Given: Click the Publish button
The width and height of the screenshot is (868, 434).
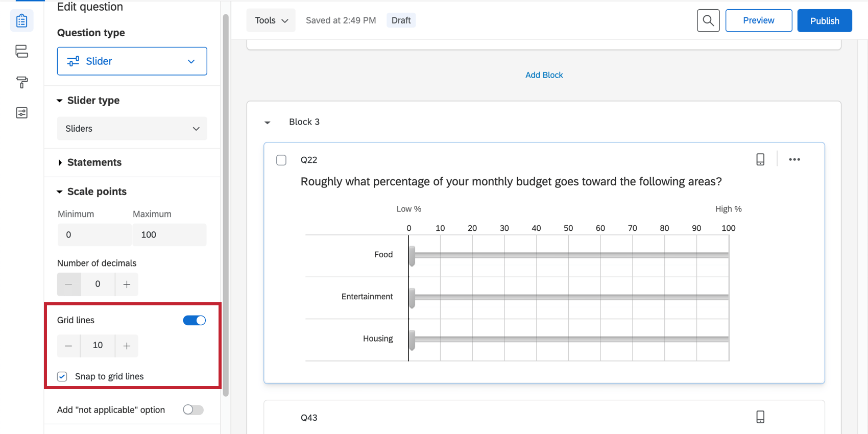Looking at the screenshot, I should pyautogui.click(x=824, y=20).
